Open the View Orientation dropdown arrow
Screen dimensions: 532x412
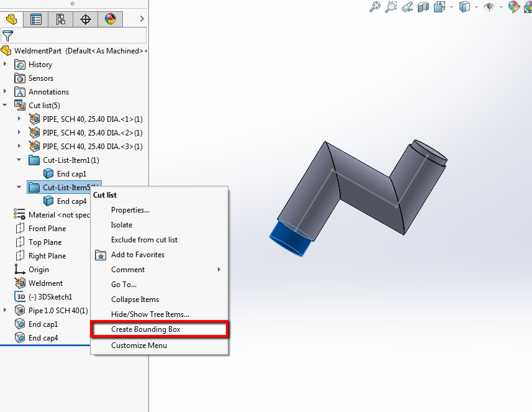[451, 7]
